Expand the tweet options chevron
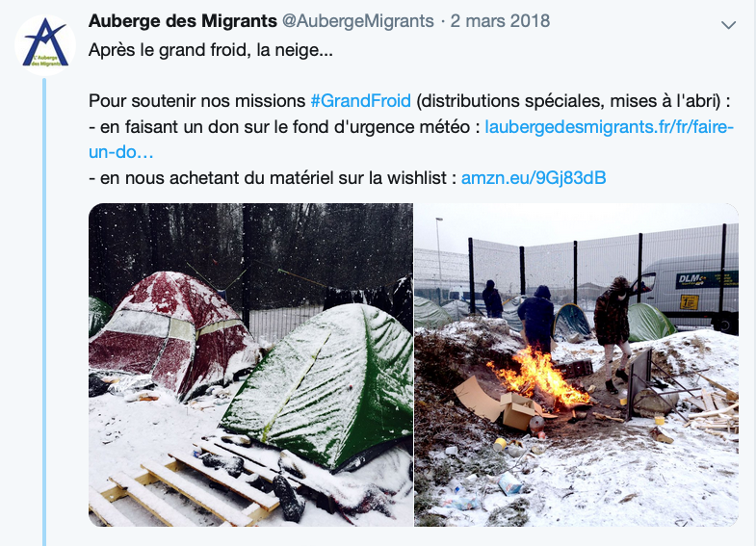Image resolution: width=756 pixels, height=546 pixels. coord(728,25)
